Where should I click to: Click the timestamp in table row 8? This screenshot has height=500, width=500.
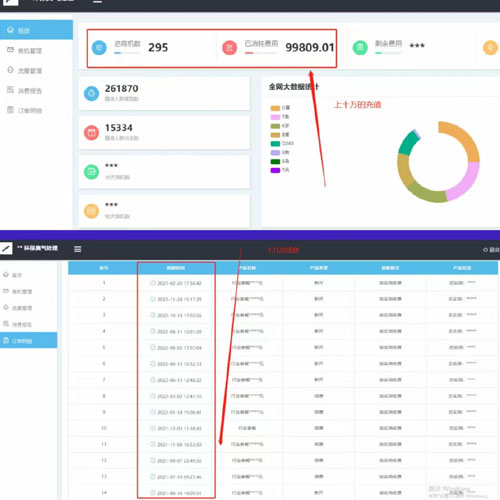(x=179, y=396)
